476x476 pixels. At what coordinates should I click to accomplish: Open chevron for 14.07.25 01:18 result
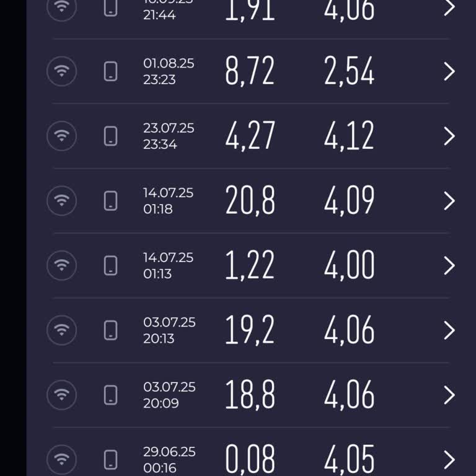click(449, 201)
